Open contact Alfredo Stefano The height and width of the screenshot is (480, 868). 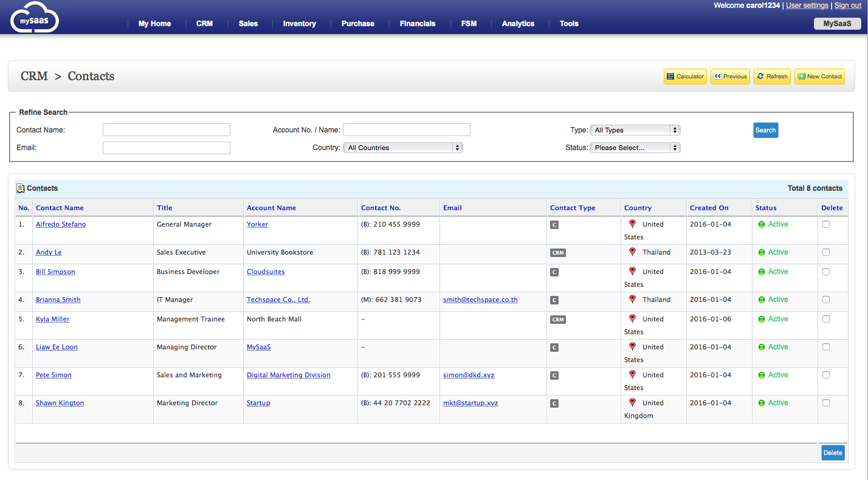click(61, 224)
